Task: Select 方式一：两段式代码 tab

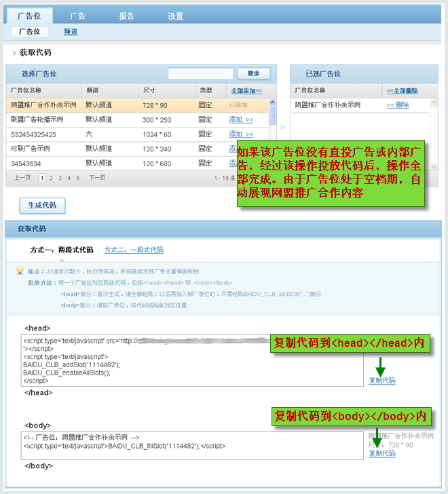Action: [x=62, y=250]
